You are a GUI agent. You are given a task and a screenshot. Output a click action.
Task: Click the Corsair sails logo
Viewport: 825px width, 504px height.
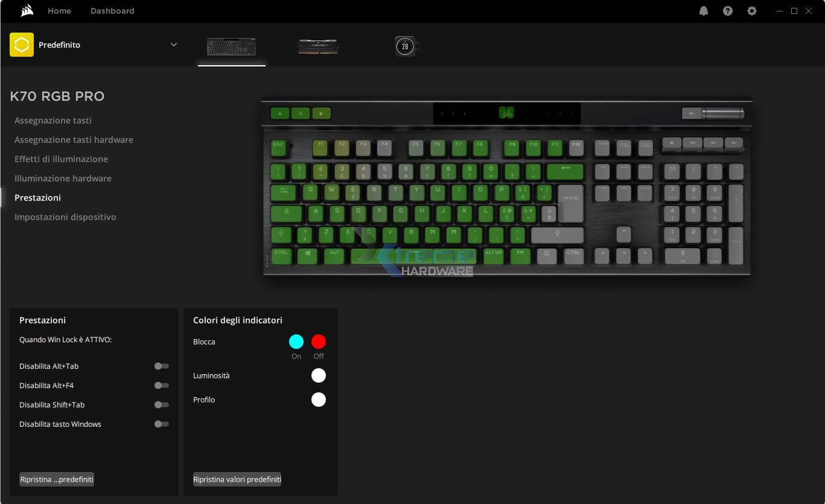(25, 10)
